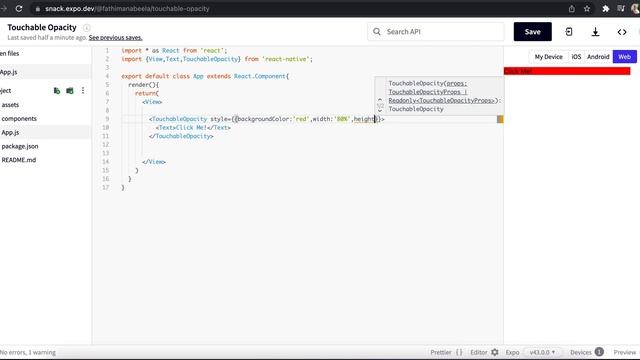The image size is (640, 360).
Task: Open README.md file
Action: click(19, 160)
